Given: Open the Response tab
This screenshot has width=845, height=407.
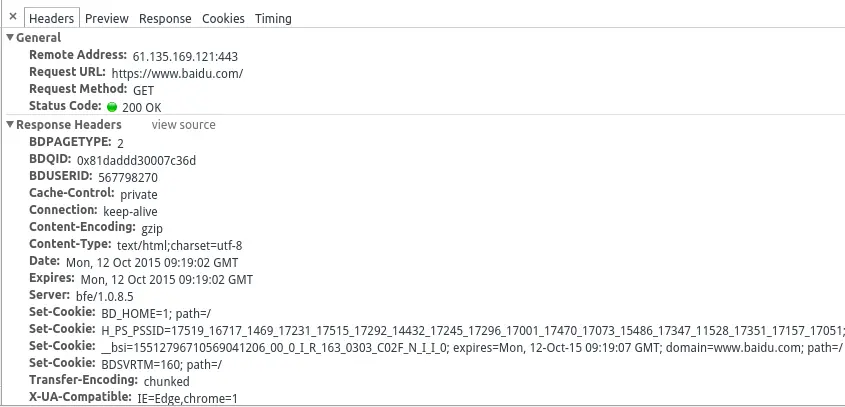Looking at the screenshot, I should pos(165,18).
